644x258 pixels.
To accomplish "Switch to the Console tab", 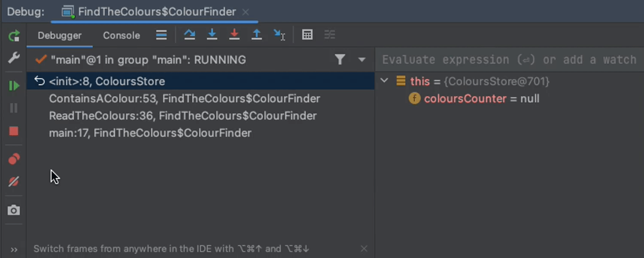I will click(122, 36).
